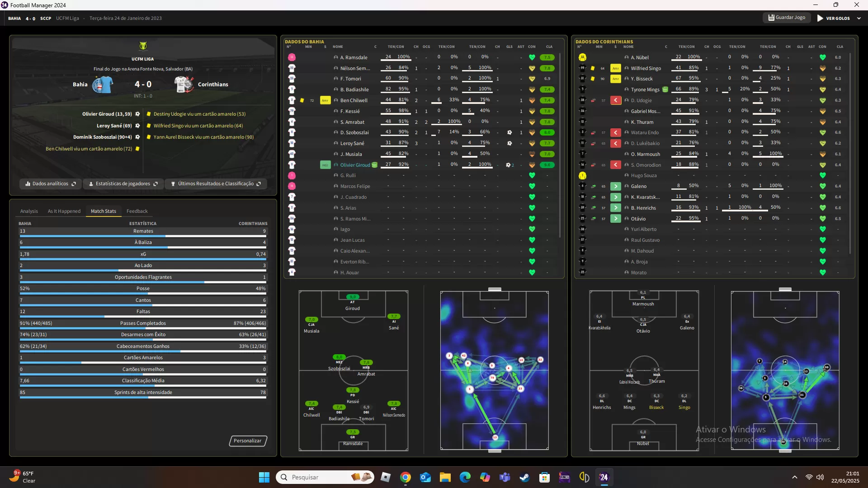
Task: Open Estatísticas de jogadores
Action: [x=123, y=184]
